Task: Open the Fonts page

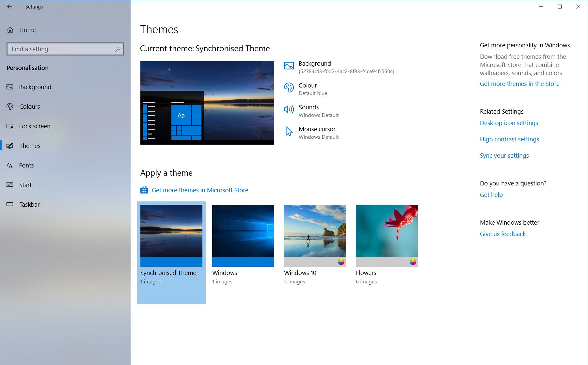Action: 65,166
